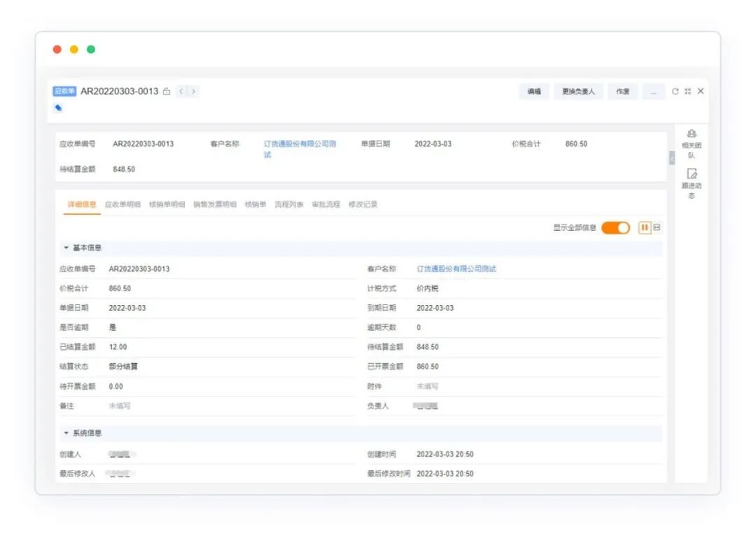Open the more actions (…) button
The height and width of the screenshot is (536, 756).
(653, 92)
